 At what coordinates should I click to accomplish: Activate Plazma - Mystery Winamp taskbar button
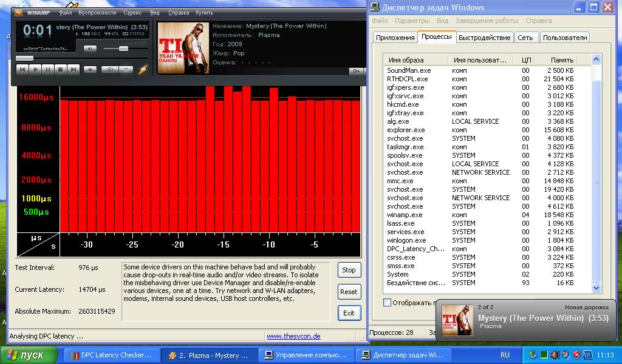point(209,355)
